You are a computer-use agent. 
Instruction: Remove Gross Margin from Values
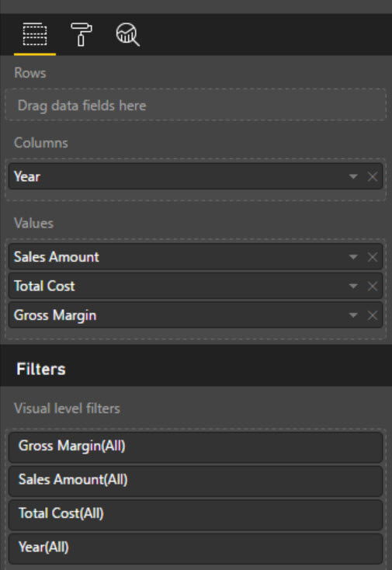point(373,315)
